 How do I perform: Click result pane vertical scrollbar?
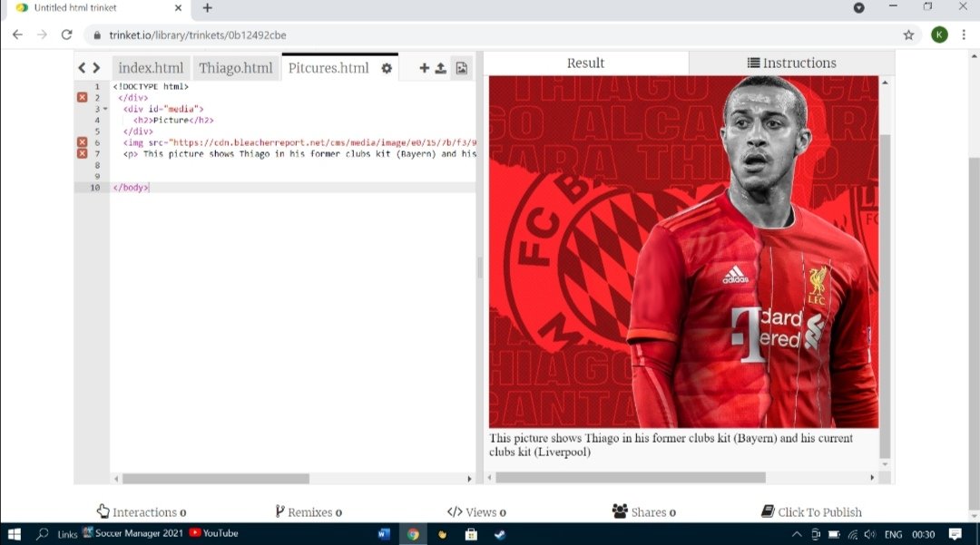(885, 297)
